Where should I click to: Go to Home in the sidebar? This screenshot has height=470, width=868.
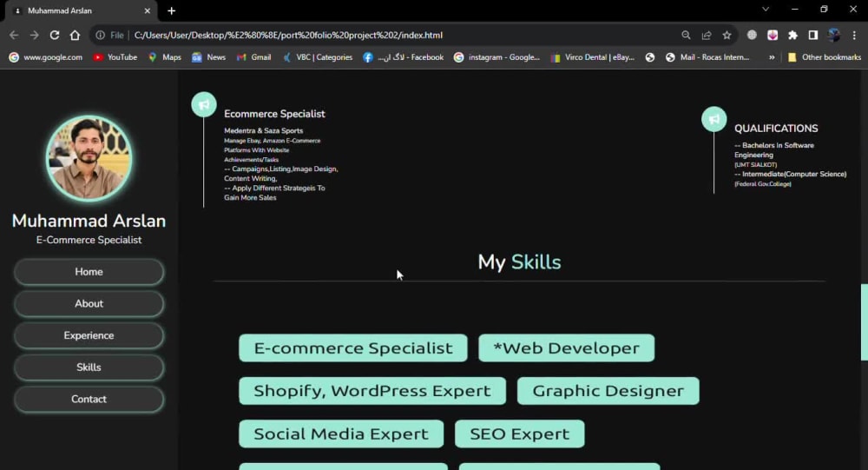(89, 272)
